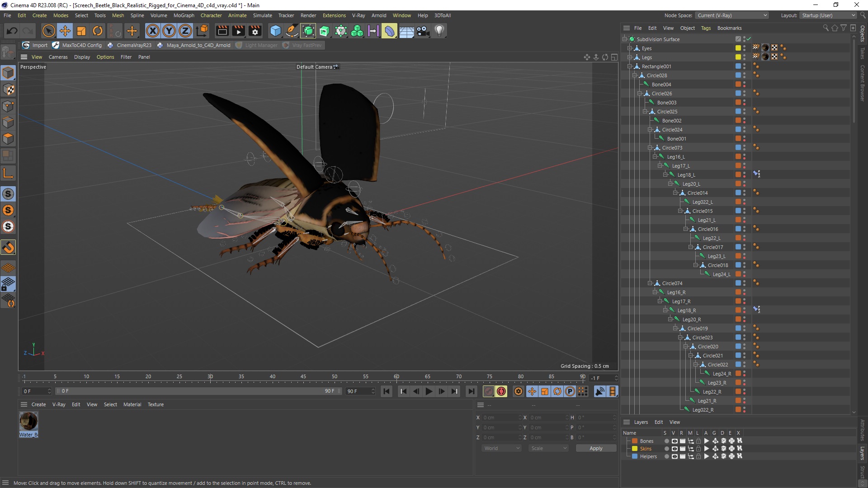Play the animation forward
Image resolution: width=868 pixels, height=488 pixels.
click(429, 391)
